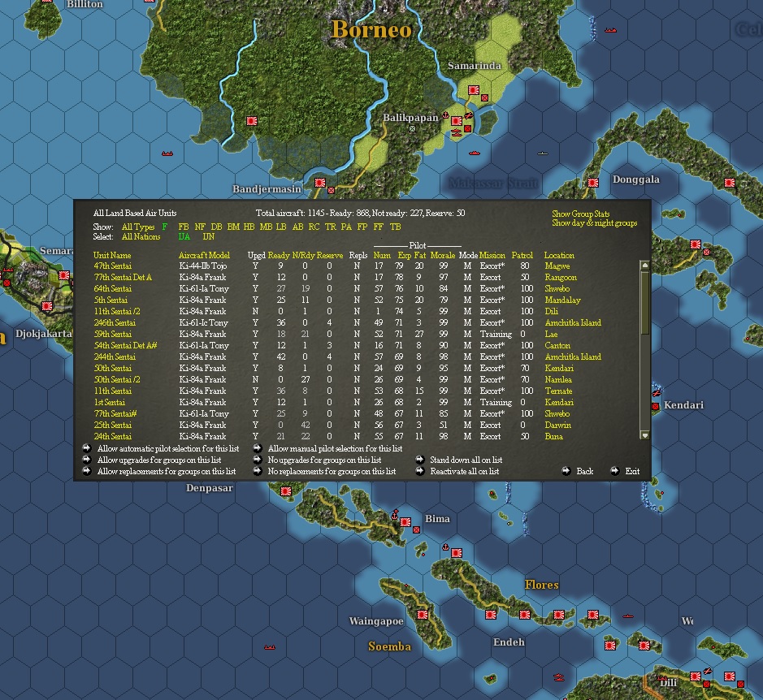Image resolution: width=763 pixels, height=700 pixels.
Task: Go to Rangoon location link
Action: click(x=561, y=277)
